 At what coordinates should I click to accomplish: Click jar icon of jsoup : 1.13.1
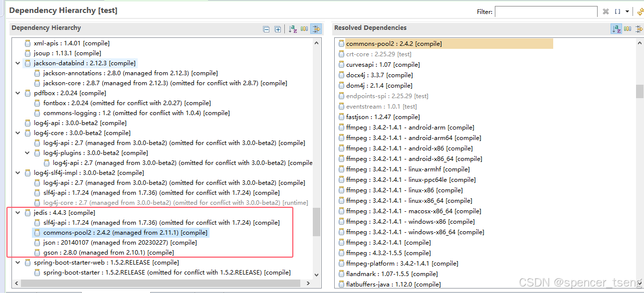click(x=27, y=53)
